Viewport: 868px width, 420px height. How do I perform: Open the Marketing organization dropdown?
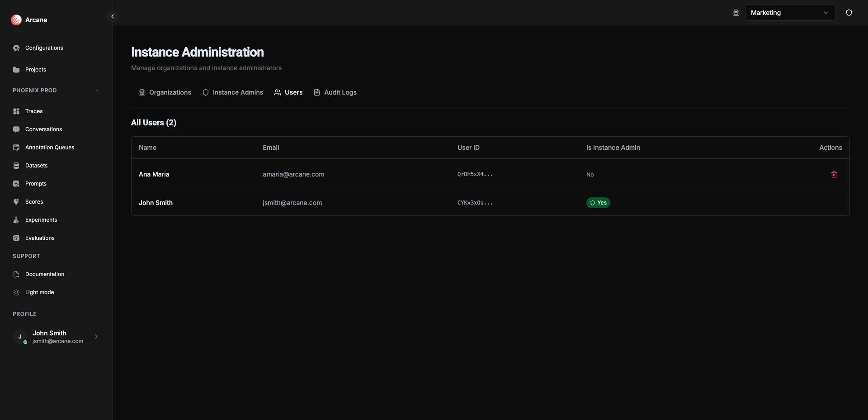click(790, 13)
